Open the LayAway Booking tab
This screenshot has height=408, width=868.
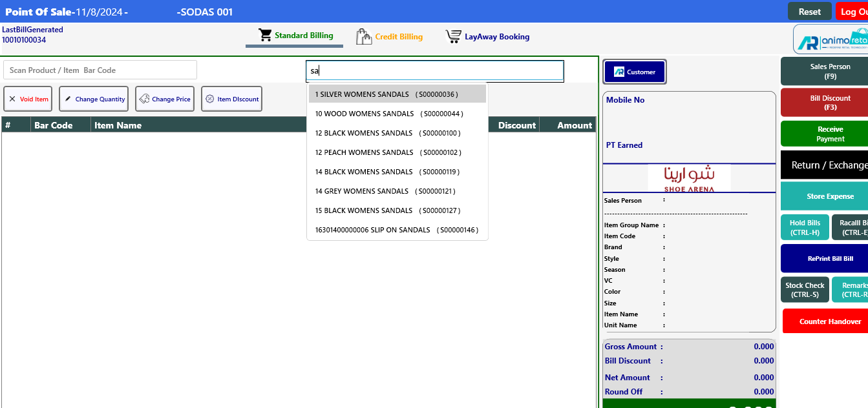pyautogui.click(x=487, y=37)
